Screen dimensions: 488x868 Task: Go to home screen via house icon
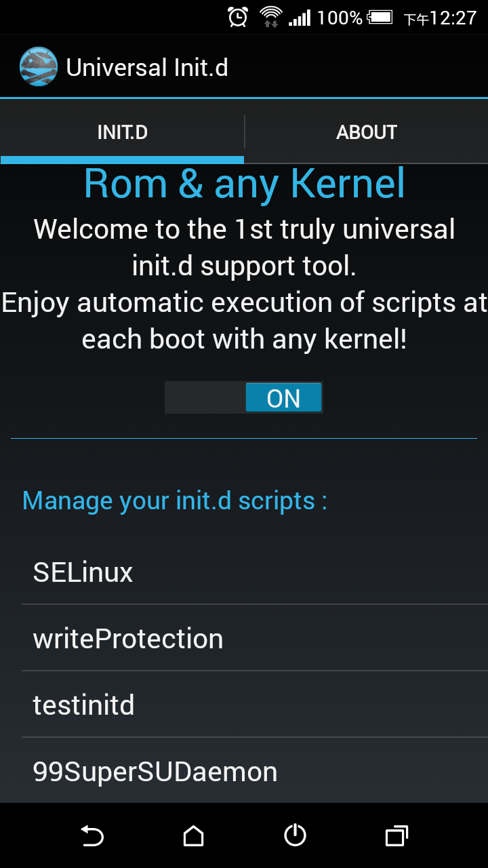tap(194, 835)
